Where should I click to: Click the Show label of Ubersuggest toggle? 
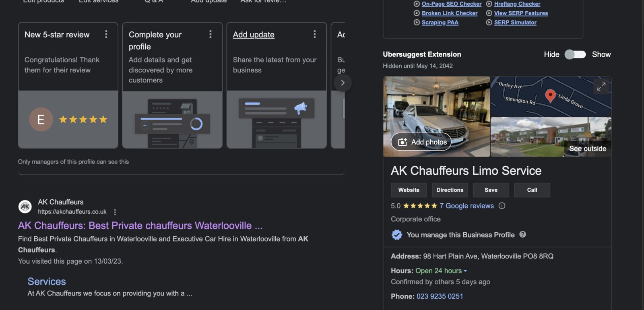click(x=601, y=54)
